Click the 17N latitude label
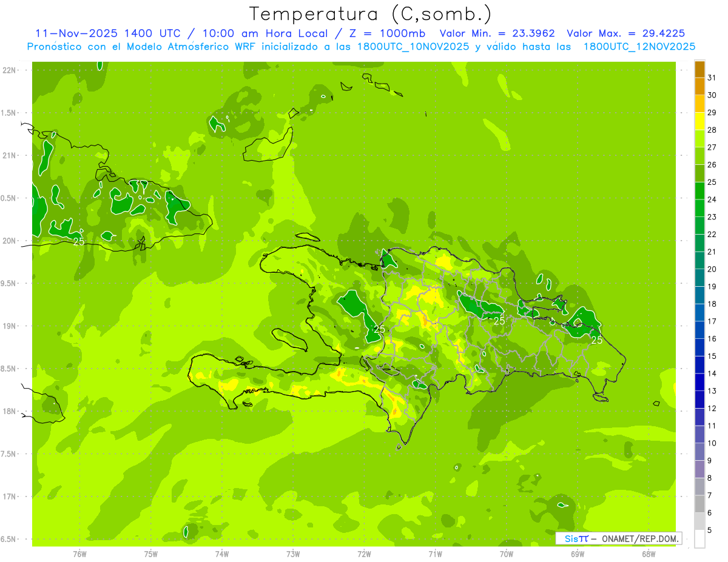 [x=9, y=497]
